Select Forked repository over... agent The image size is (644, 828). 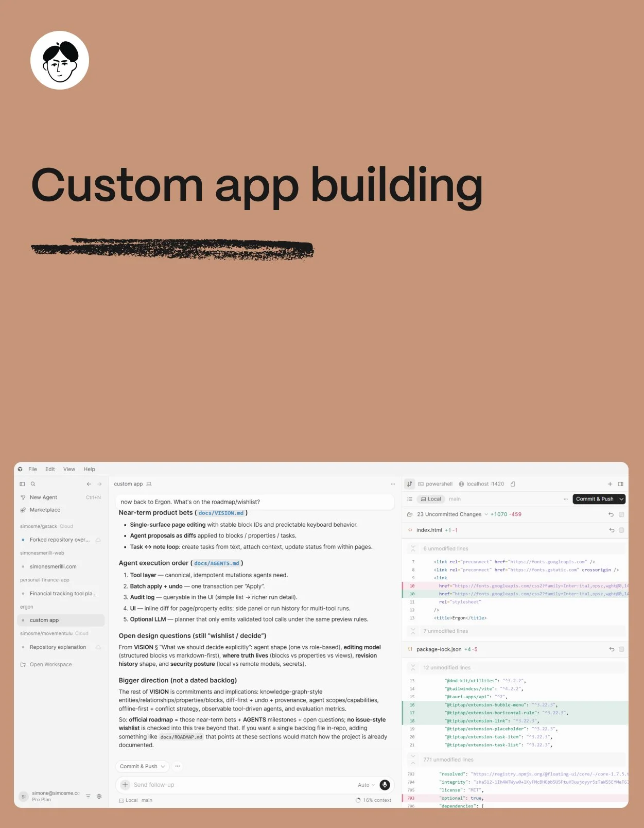pyautogui.click(x=60, y=540)
